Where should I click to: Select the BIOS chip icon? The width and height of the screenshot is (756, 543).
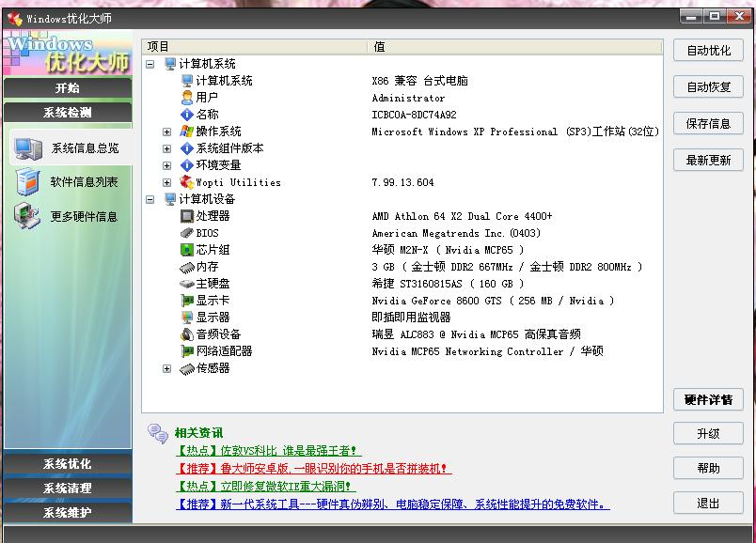(x=187, y=233)
